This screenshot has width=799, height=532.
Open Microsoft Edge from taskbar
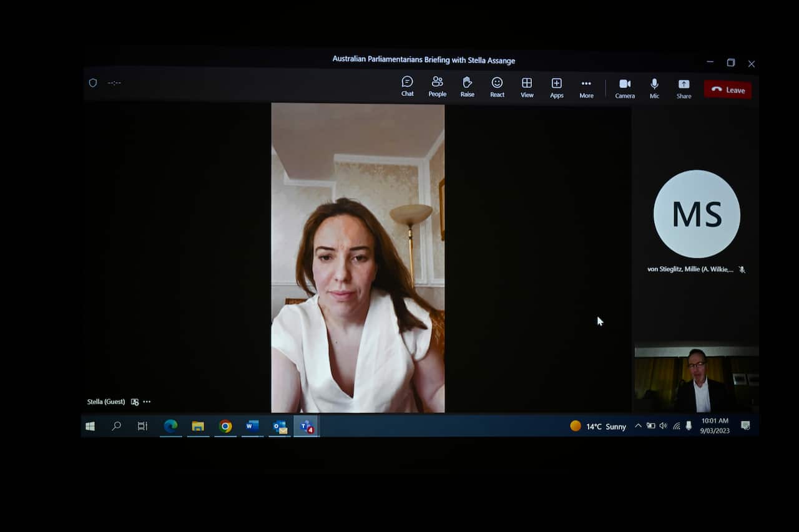click(170, 426)
